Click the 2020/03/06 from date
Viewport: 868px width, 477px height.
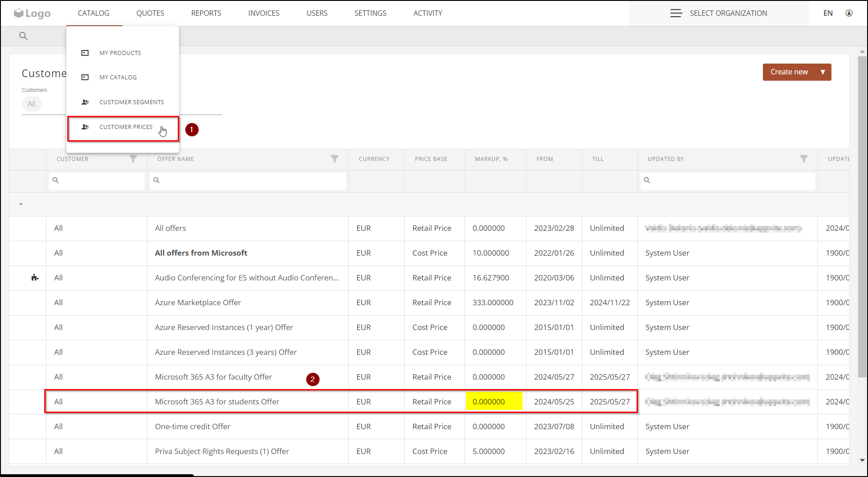(x=554, y=278)
